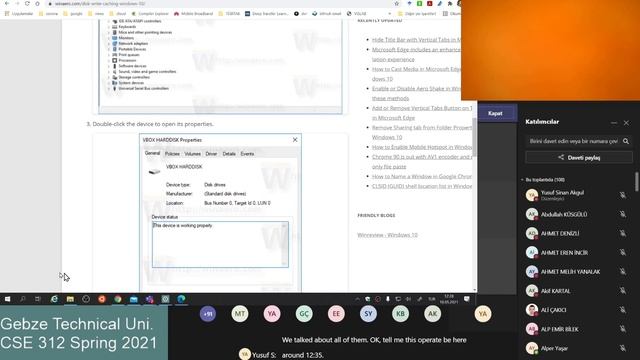Image resolution: width=640 pixels, height=360 pixels.
Task: Click the search magnifier in Katılımcılar panel
Action: (626, 141)
